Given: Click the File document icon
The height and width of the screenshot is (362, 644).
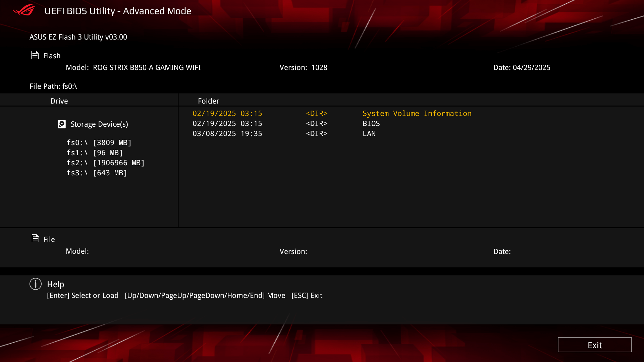Looking at the screenshot, I should 35,238.
